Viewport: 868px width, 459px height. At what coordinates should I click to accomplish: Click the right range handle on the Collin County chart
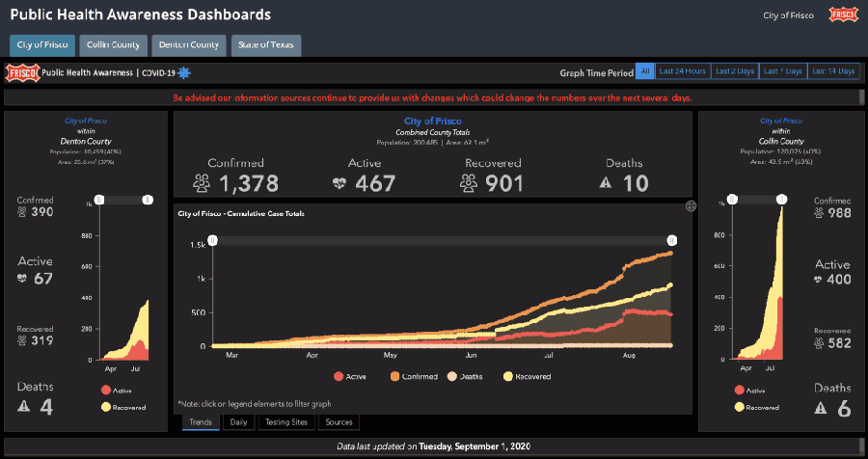[x=781, y=199]
